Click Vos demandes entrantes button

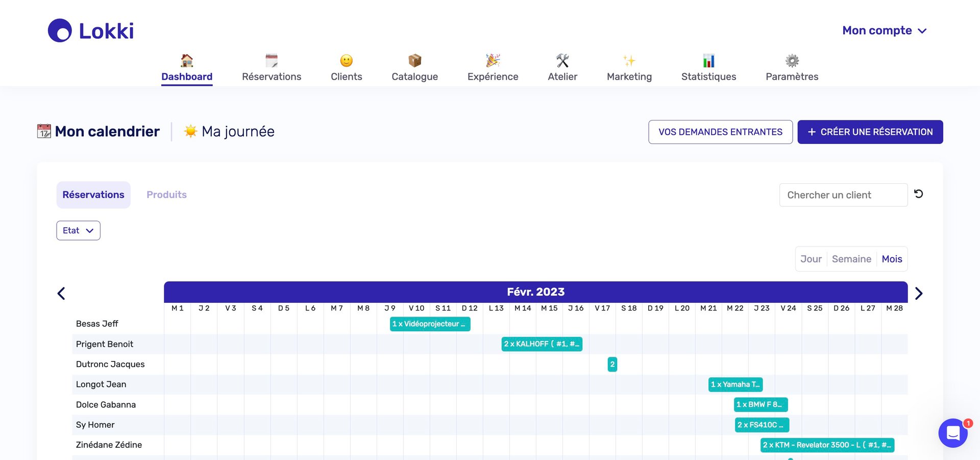click(x=720, y=132)
